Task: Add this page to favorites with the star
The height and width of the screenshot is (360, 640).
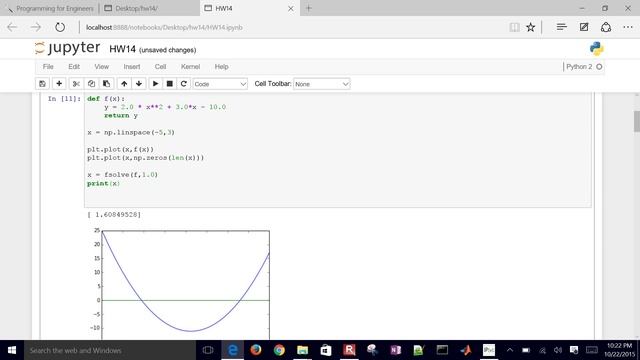Action: coord(530,27)
